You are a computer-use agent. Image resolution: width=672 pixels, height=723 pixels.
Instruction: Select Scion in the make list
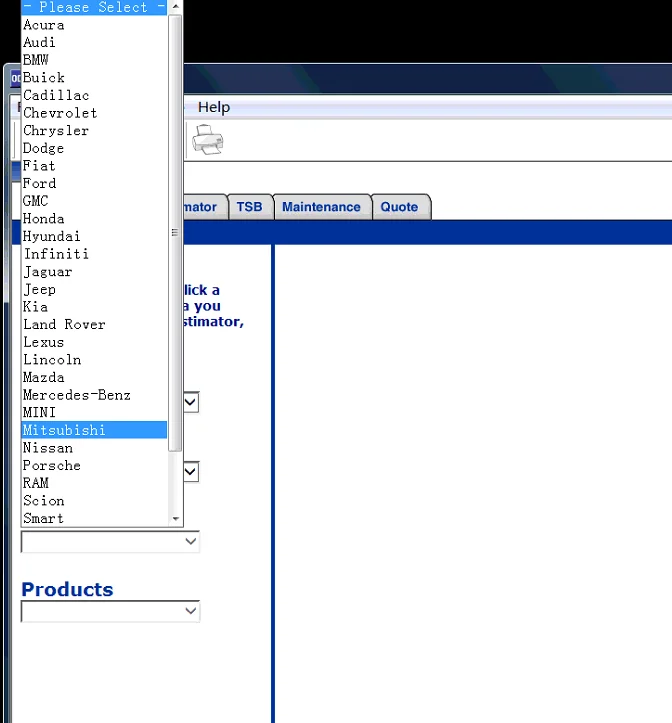point(94,501)
